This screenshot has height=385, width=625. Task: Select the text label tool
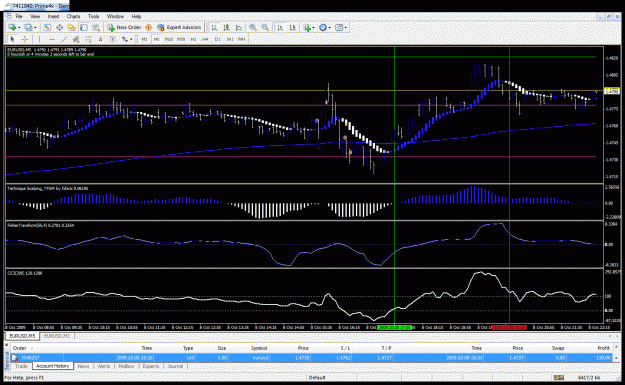(100, 39)
